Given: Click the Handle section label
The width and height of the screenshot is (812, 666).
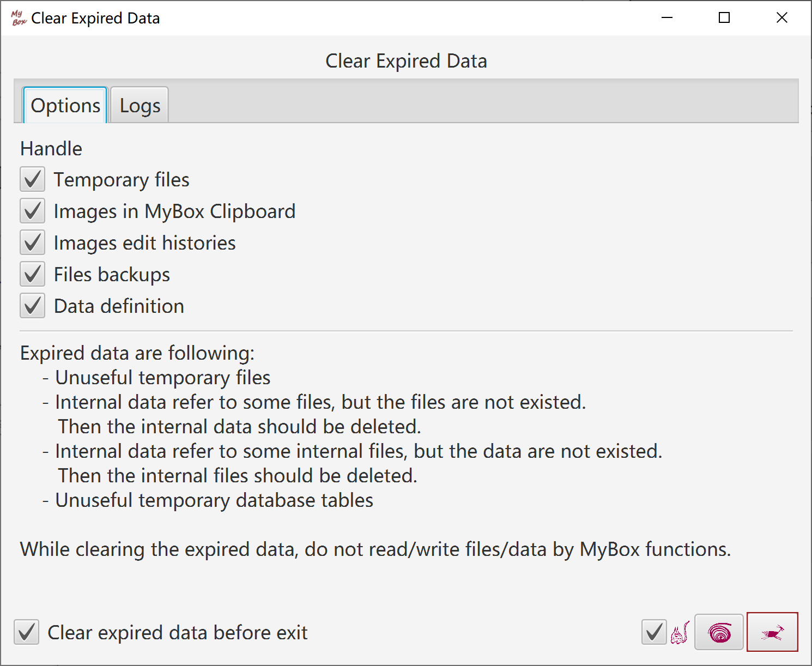Looking at the screenshot, I should [51, 149].
